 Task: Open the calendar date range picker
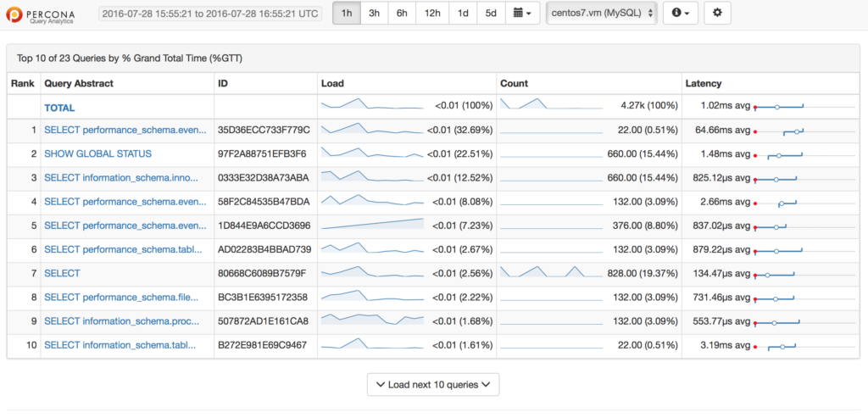(522, 14)
